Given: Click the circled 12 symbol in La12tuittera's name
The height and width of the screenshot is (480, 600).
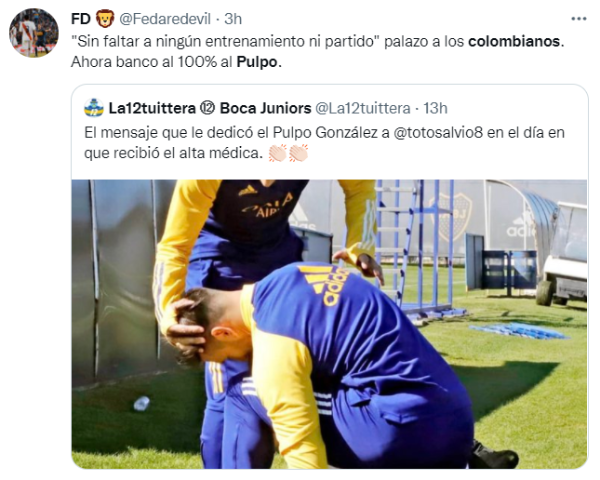Looking at the screenshot, I should (208, 108).
